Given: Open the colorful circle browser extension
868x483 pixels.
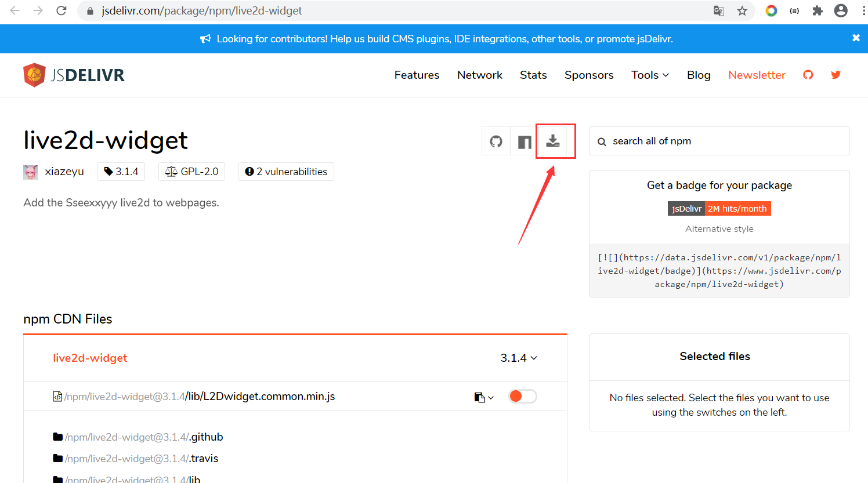Looking at the screenshot, I should [x=771, y=10].
